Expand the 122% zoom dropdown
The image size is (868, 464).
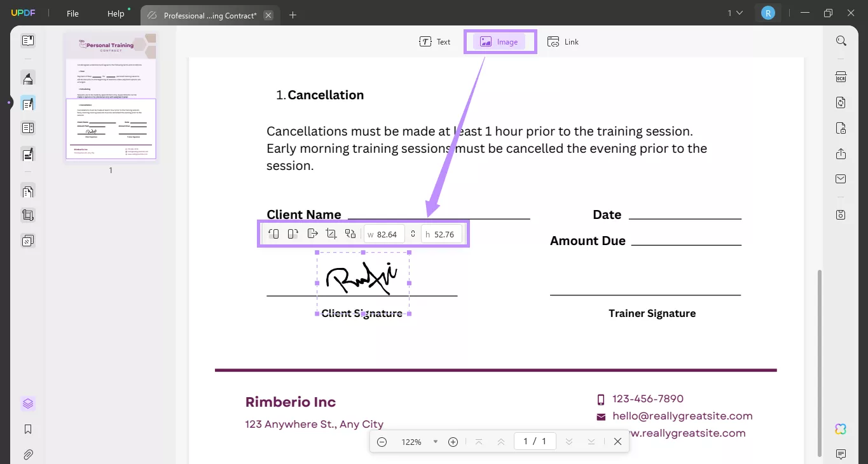[436, 442]
